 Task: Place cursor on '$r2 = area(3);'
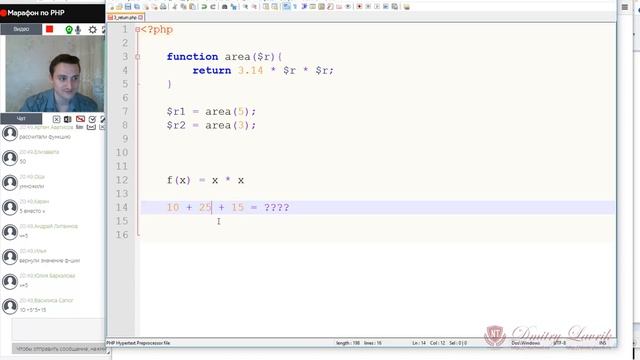(x=211, y=125)
